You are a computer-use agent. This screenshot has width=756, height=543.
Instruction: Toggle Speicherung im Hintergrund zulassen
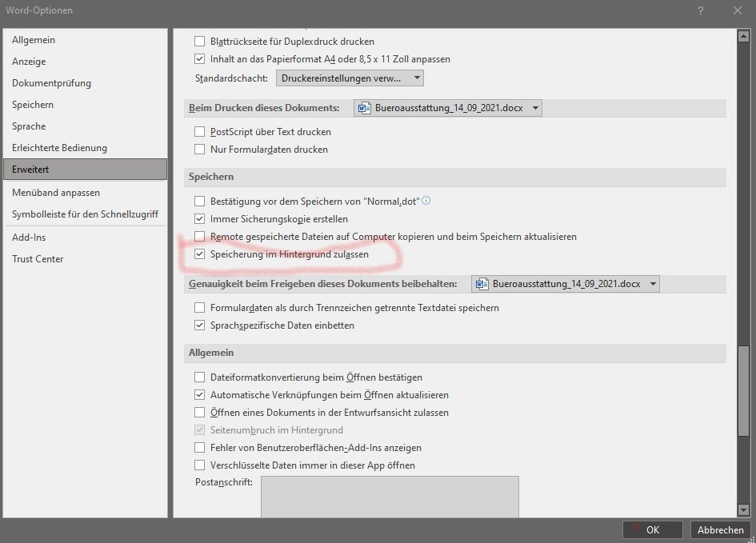tap(200, 254)
